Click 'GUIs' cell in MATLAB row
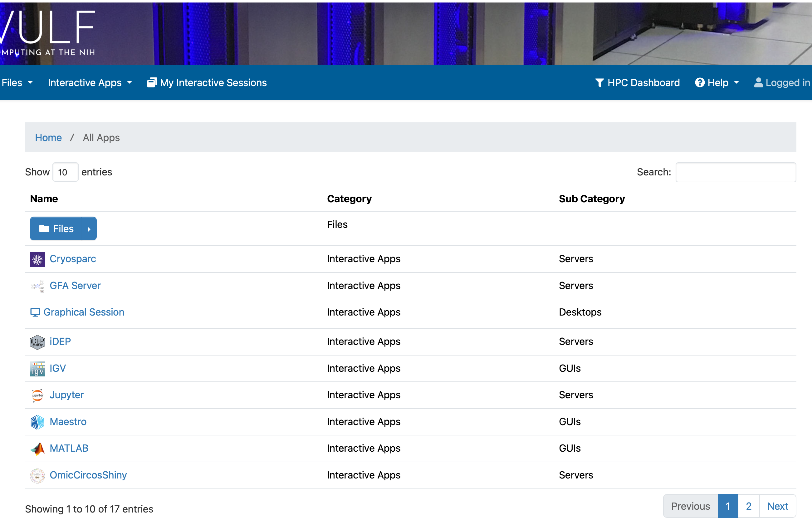This screenshot has width=812, height=525. point(570,448)
